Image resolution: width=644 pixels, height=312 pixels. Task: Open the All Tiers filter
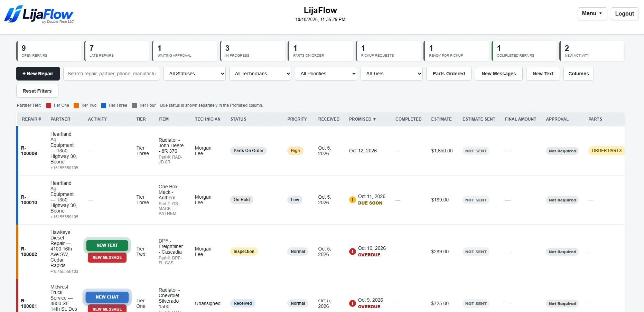pyautogui.click(x=392, y=74)
